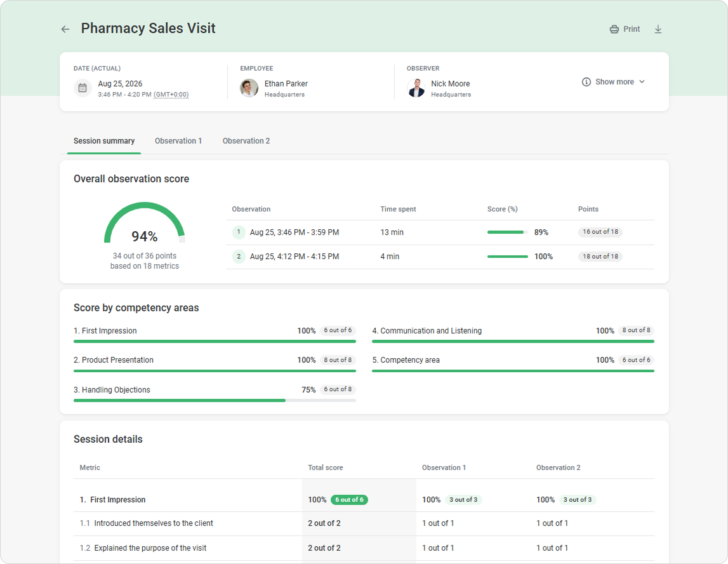Switch to the Observation 1 tab

[x=178, y=141]
